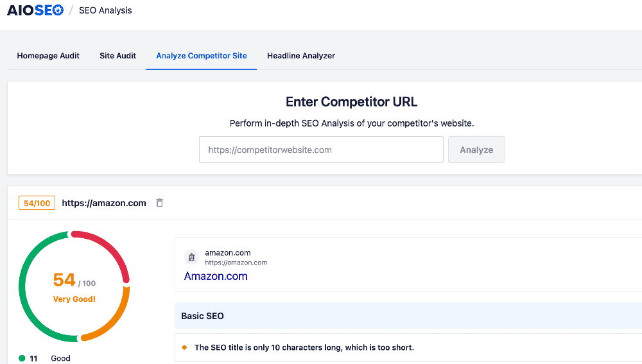
Task: Click the Enter Competitor URL heading
Action: (351, 101)
